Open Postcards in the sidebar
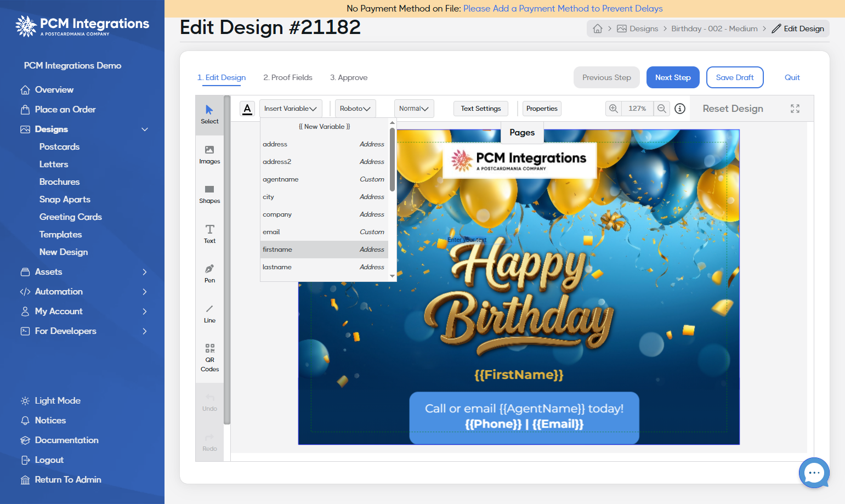Image resolution: width=845 pixels, height=504 pixels. pos(59,146)
